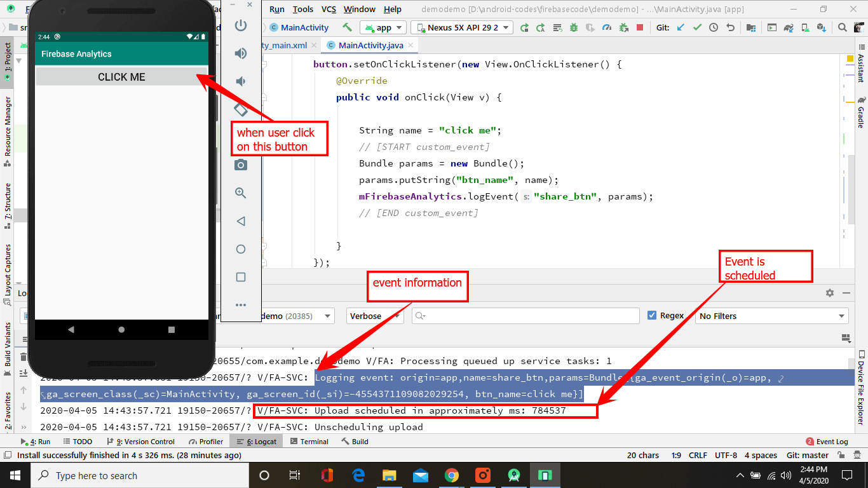868x488 pixels.
Task: Click the UTF-8 encoding in status bar
Action: click(726, 455)
